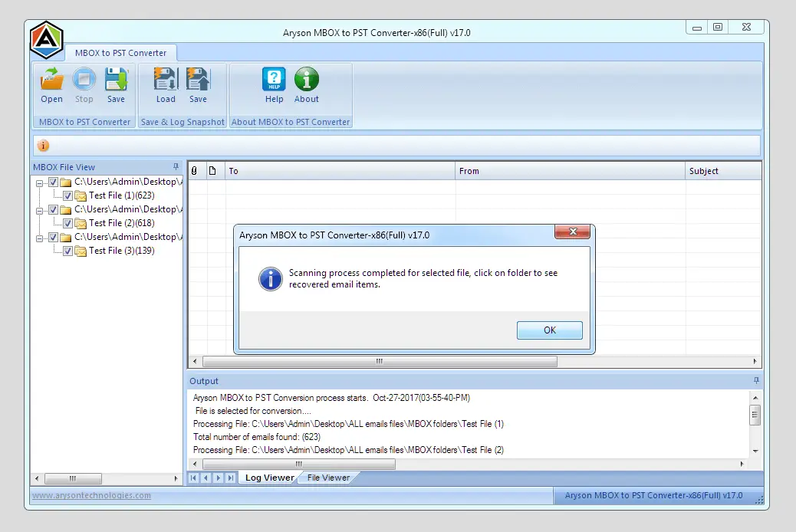Pin the MBOX File View panel
796x532 pixels.
(176, 166)
